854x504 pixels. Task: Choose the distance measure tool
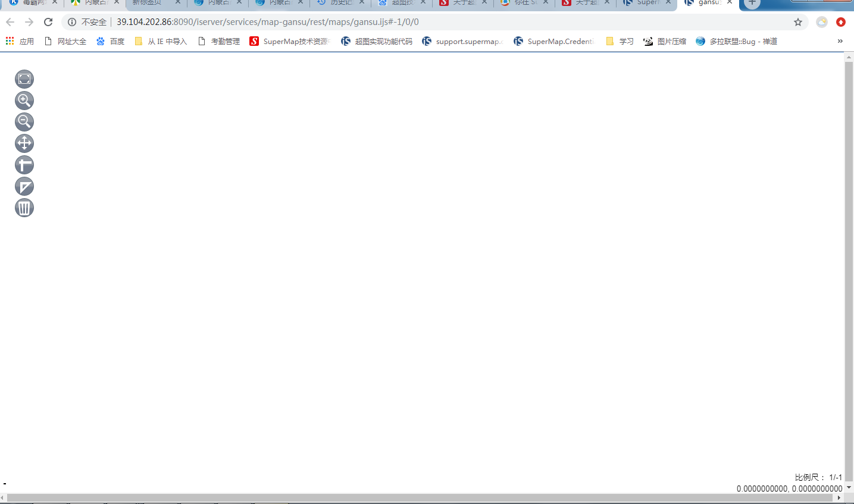coord(24,165)
